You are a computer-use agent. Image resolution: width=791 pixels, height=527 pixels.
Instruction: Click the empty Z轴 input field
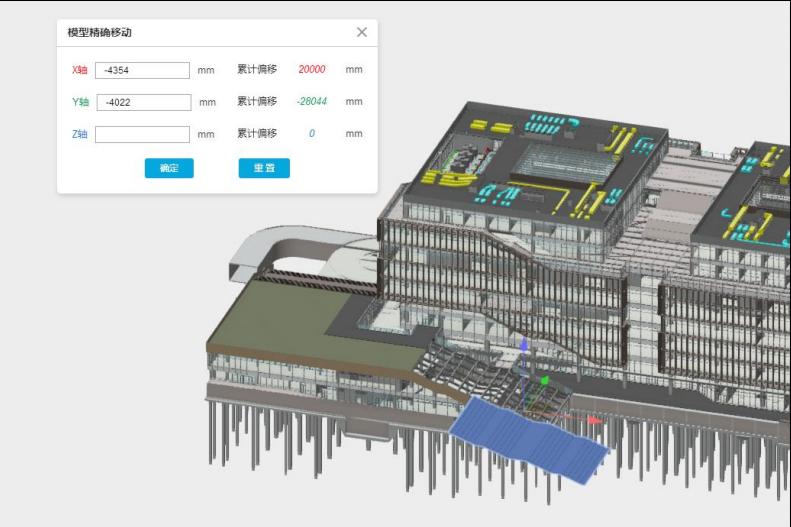click(142, 134)
